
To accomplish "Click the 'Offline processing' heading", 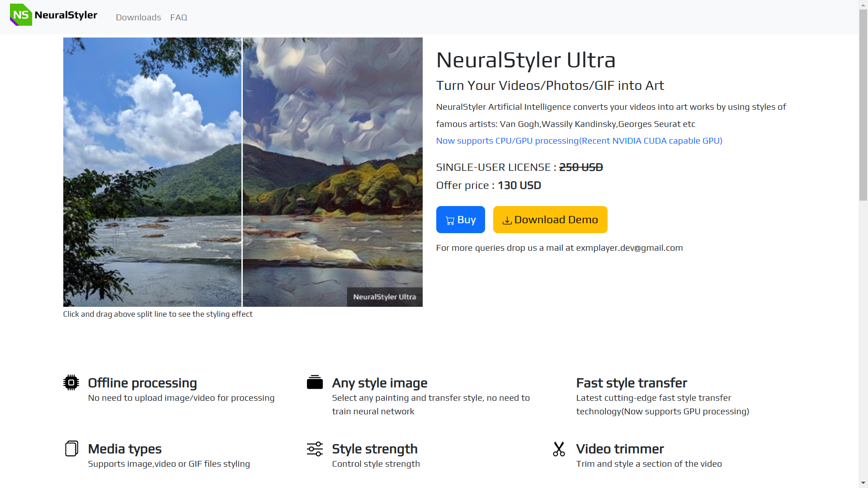I will click(x=142, y=383).
